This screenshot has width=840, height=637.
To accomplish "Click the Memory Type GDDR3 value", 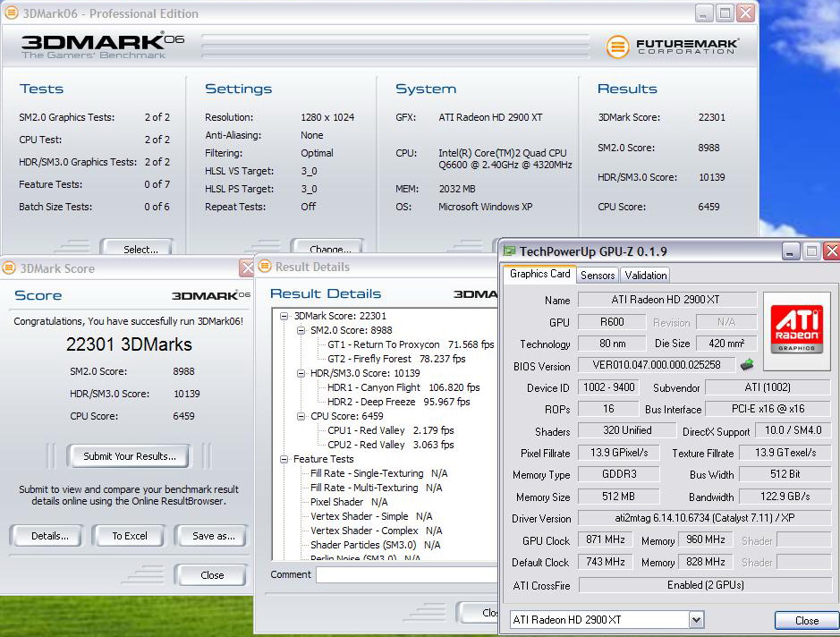I will coord(619,474).
